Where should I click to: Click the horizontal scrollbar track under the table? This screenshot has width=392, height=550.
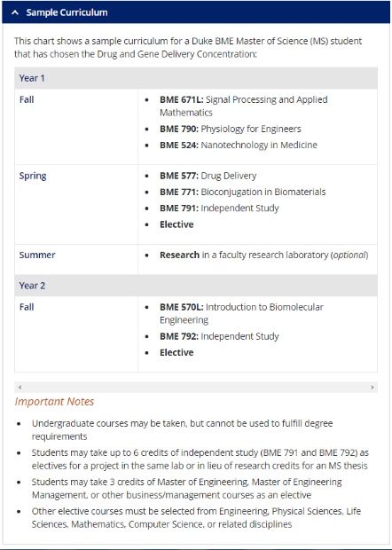(x=196, y=388)
